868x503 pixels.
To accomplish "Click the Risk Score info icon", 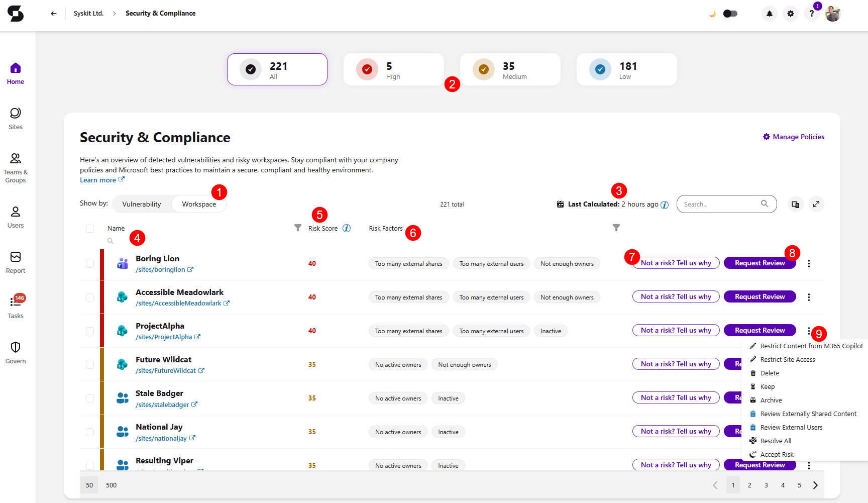I will tap(347, 228).
